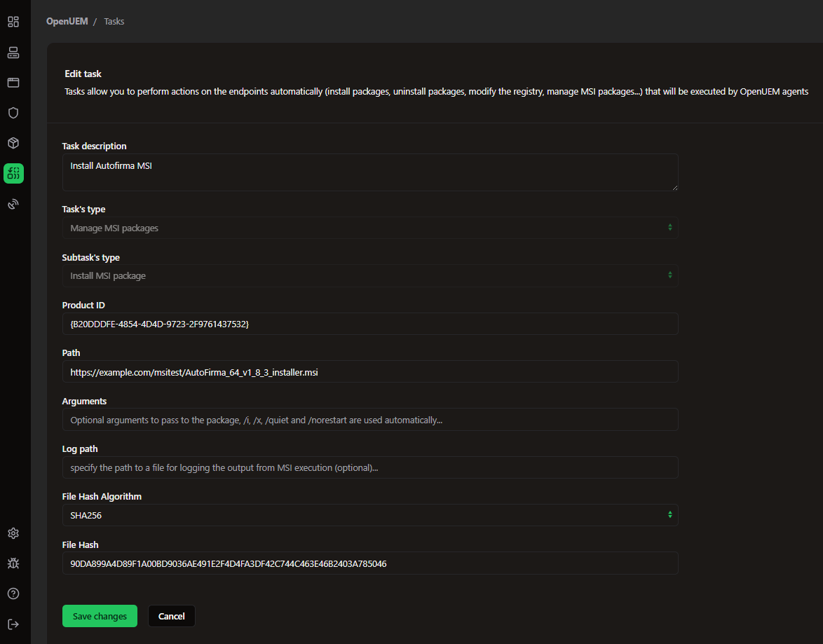Image resolution: width=823 pixels, height=644 pixels.
Task: Click the bug report icon
Action: 13,563
